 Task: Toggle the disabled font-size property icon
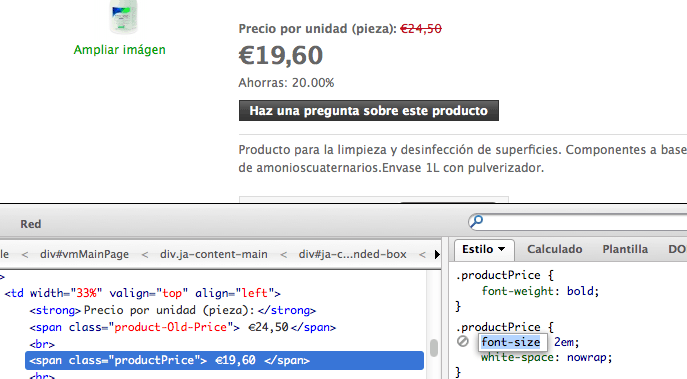click(x=463, y=341)
